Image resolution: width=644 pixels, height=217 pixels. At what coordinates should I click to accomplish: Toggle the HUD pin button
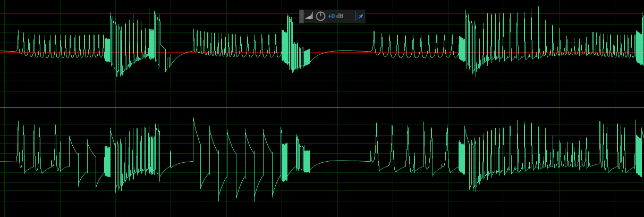(360, 16)
